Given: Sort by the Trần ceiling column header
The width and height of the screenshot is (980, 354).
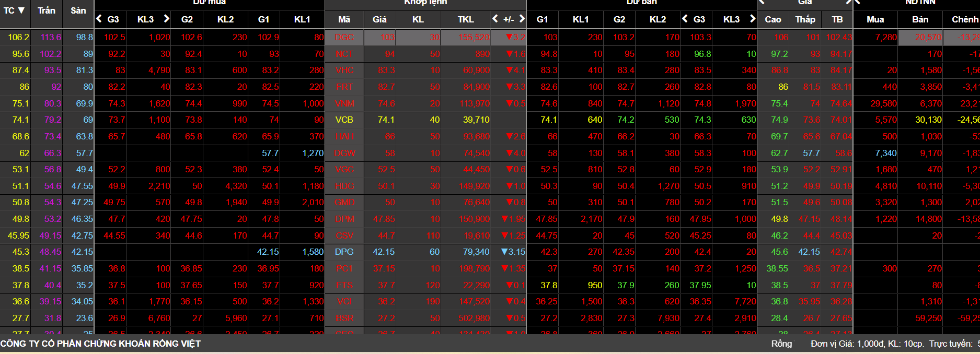Looking at the screenshot, I should point(47,10).
